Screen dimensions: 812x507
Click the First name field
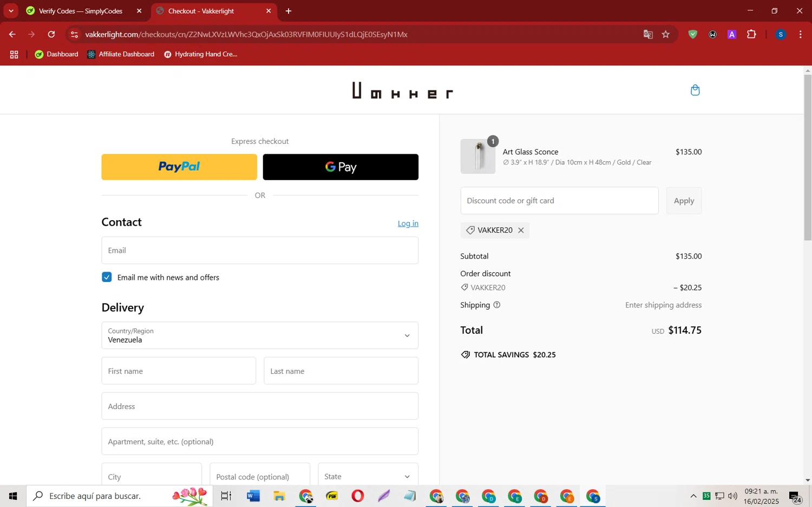pyautogui.click(x=179, y=371)
